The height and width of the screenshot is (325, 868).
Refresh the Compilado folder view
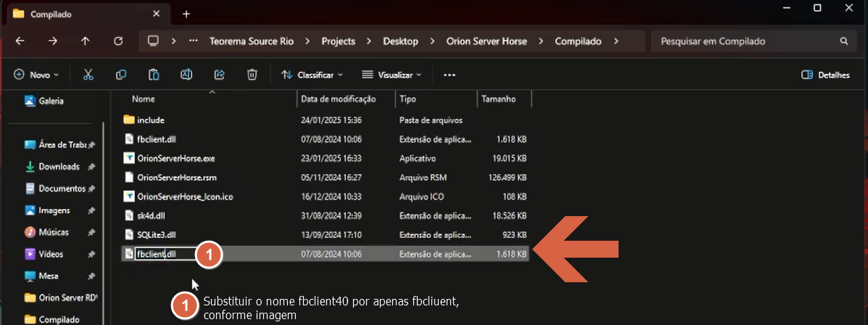118,41
